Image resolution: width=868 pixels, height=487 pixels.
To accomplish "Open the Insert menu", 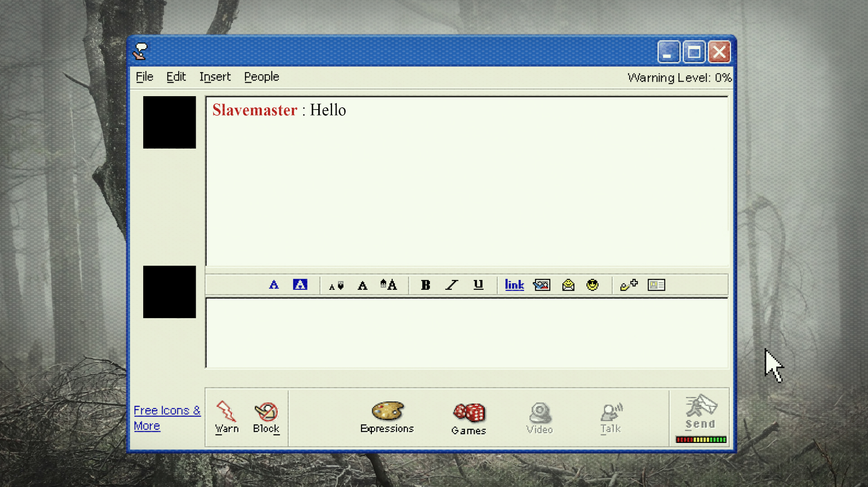I will (x=215, y=77).
